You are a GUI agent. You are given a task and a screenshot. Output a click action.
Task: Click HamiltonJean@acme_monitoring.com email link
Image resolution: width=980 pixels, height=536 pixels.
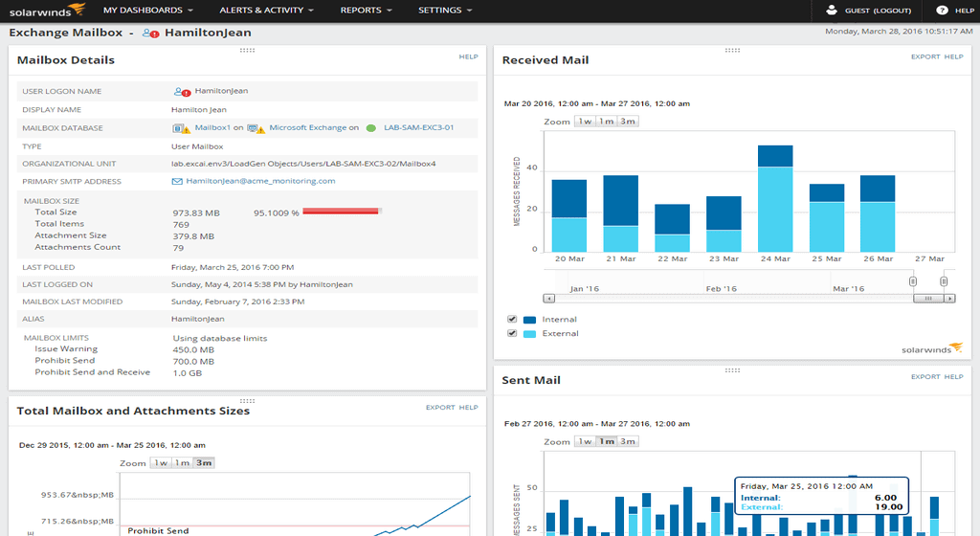260,181
